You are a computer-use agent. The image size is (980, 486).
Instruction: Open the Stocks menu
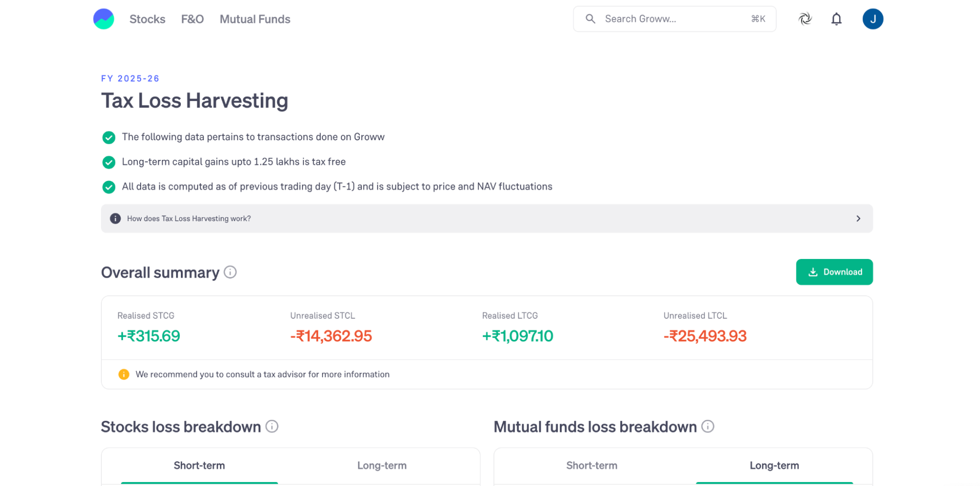[147, 19]
